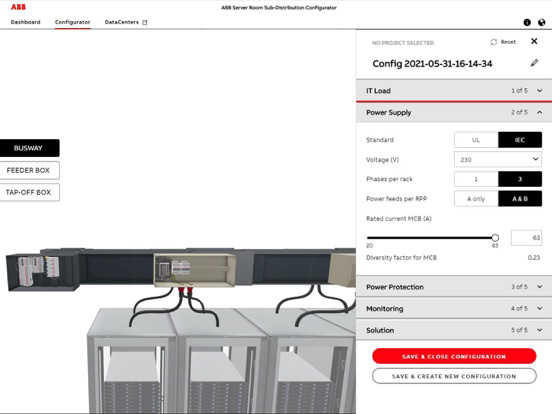Image resolution: width=552 pixels, height=414 pixels.
Task: Click the rated current MCB slider handle
Action: (x=495, y=238)
